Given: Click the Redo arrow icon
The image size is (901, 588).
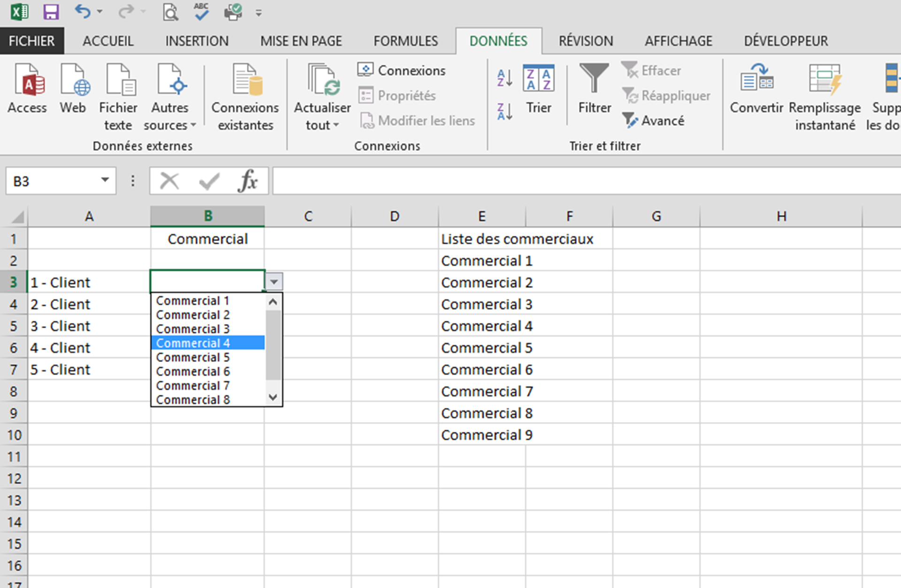Looking at the screenshot, I should [x=126, y=11].
